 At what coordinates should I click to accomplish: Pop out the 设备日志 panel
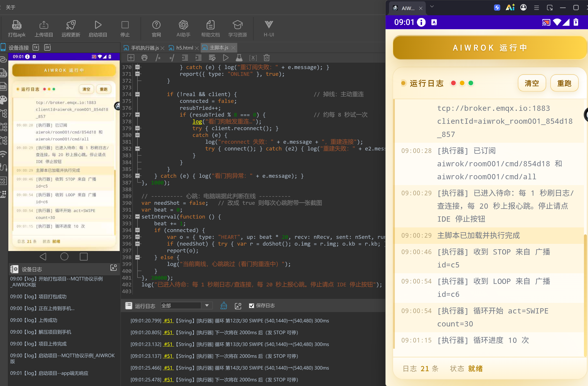coord(113,268)
